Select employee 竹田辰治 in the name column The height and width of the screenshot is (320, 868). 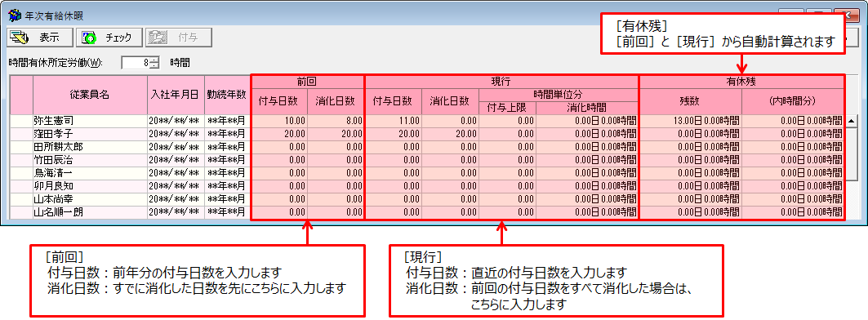pos(91,159)
